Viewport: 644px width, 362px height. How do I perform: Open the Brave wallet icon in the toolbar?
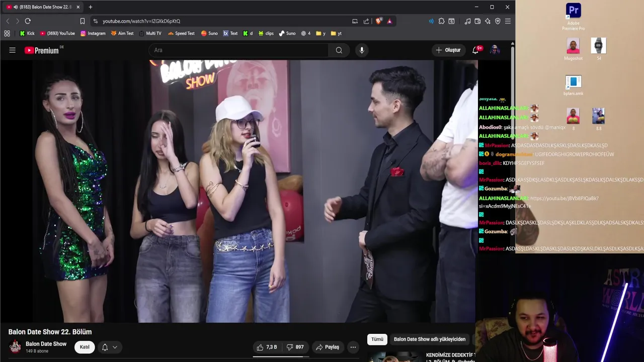[x=477, y=21]
